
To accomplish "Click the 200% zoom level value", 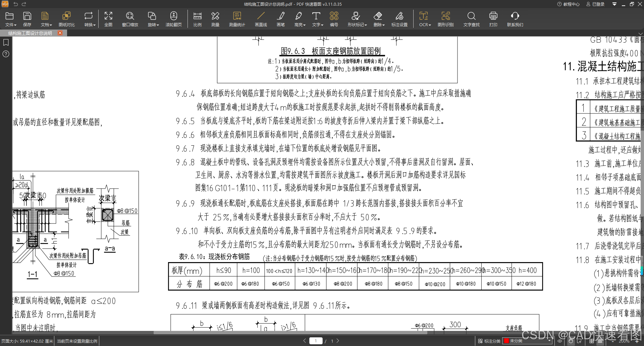I will [624, 341].
